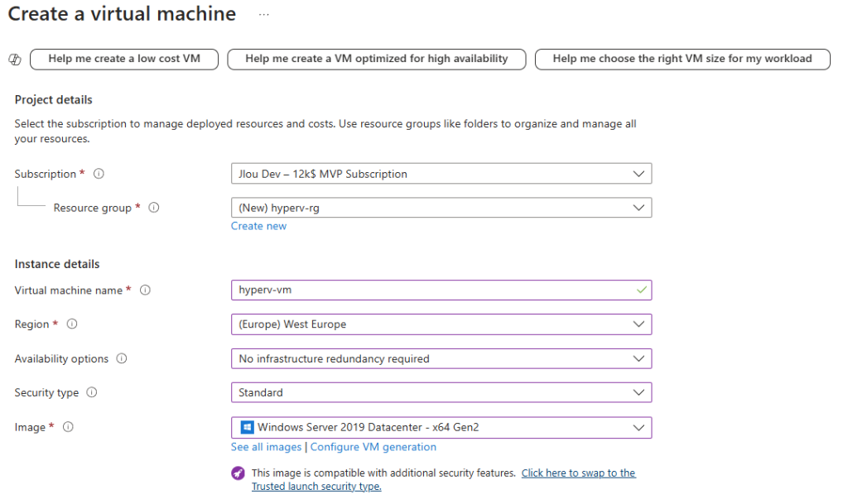
Task: Click the Windows logo in the Image field
Action: point(247,427)
